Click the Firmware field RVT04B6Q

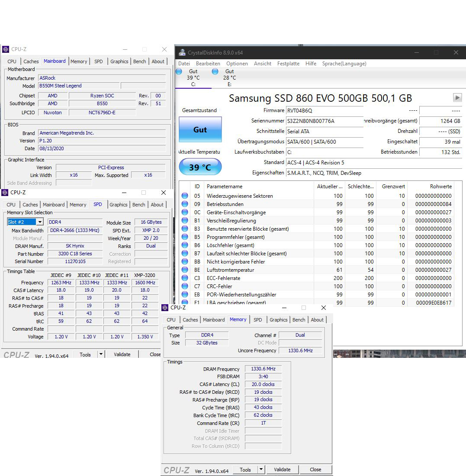pos(325,110)
